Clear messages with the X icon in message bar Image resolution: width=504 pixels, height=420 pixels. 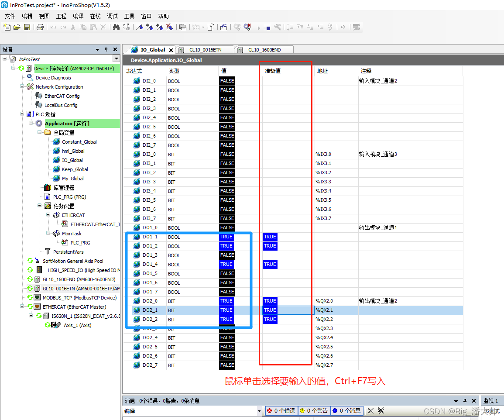[370, 411]
